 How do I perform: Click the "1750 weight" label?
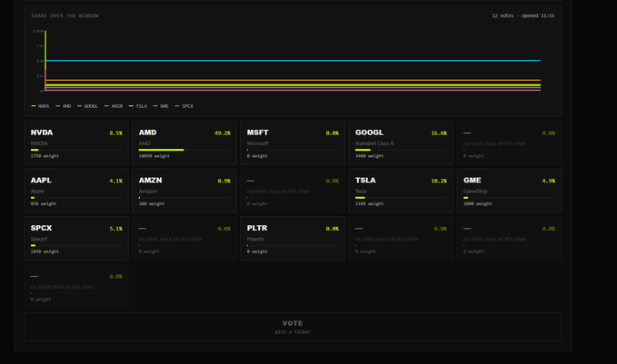(45, 156)
